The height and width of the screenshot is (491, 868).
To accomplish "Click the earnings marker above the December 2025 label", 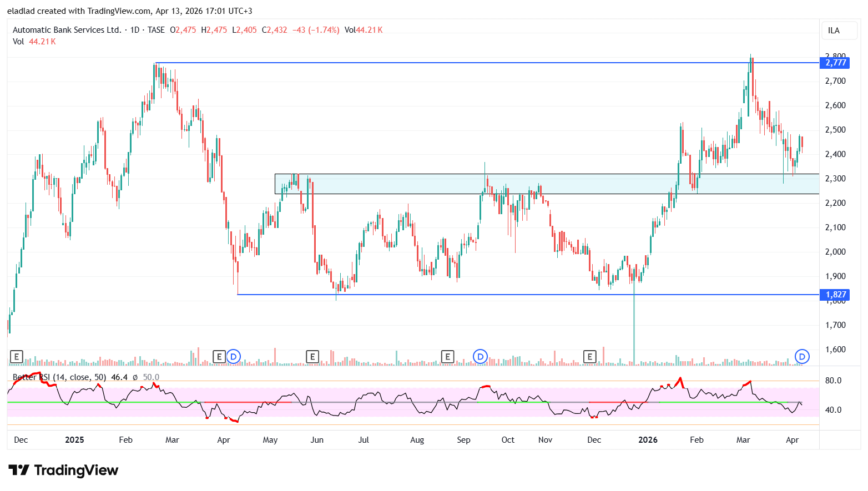I will click(589, 357).
